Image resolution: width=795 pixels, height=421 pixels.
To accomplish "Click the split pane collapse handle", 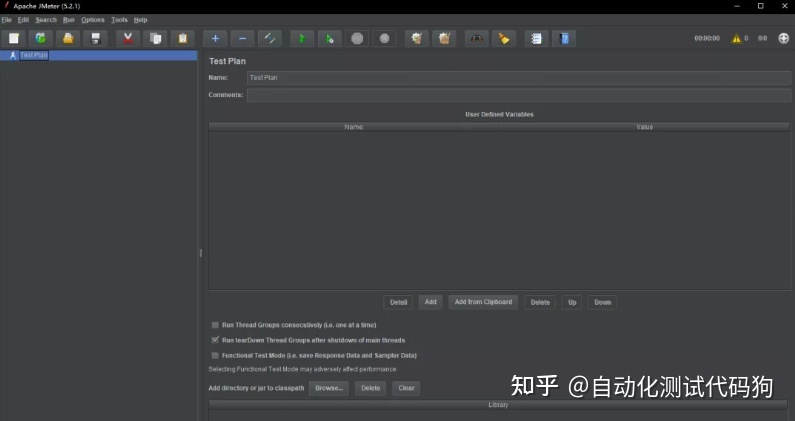I will [200, 253].
